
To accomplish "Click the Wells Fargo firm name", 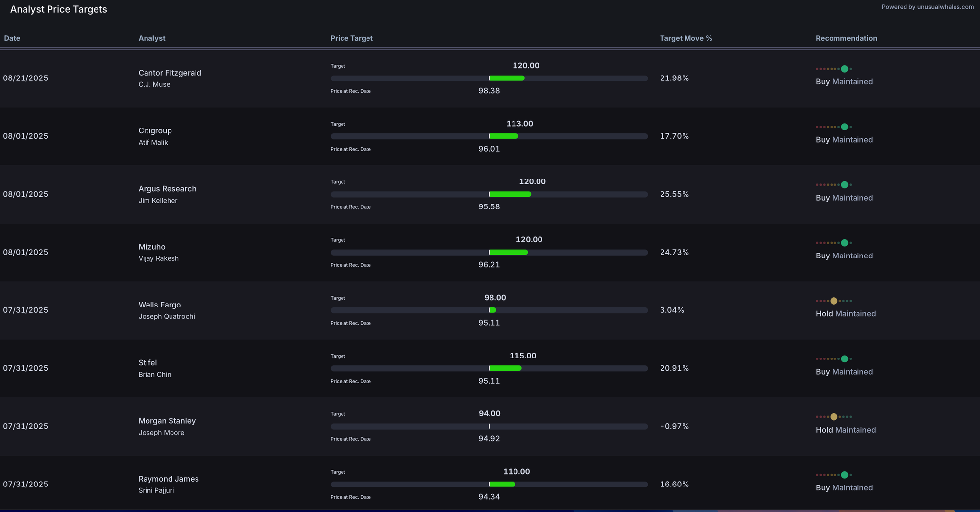I will pyautogui.click(x=160, y=305).
